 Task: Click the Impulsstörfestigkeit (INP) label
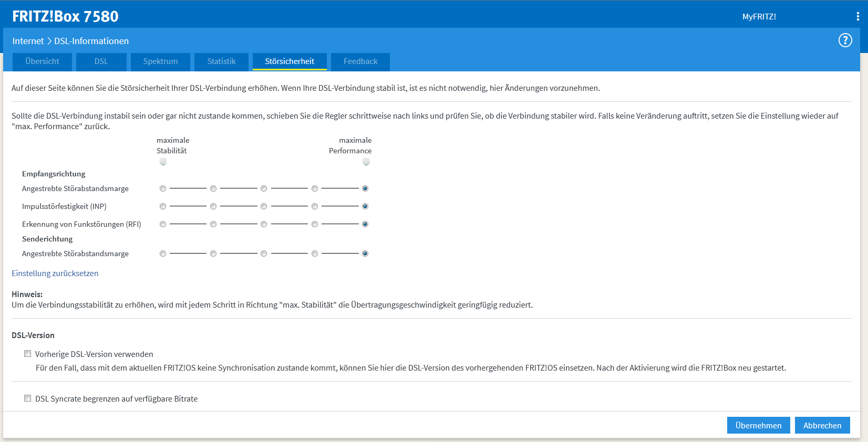[x=64, y=206]
